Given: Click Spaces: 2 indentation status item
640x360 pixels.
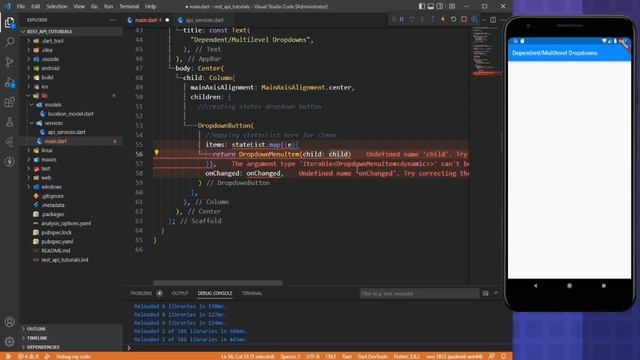Looking at the screenshot, I should [290, 356].
